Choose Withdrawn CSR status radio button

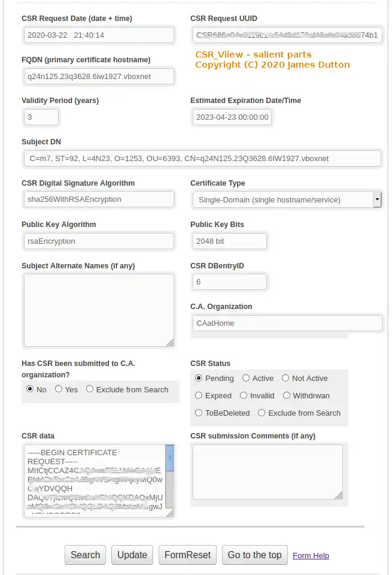click(287, 396)
